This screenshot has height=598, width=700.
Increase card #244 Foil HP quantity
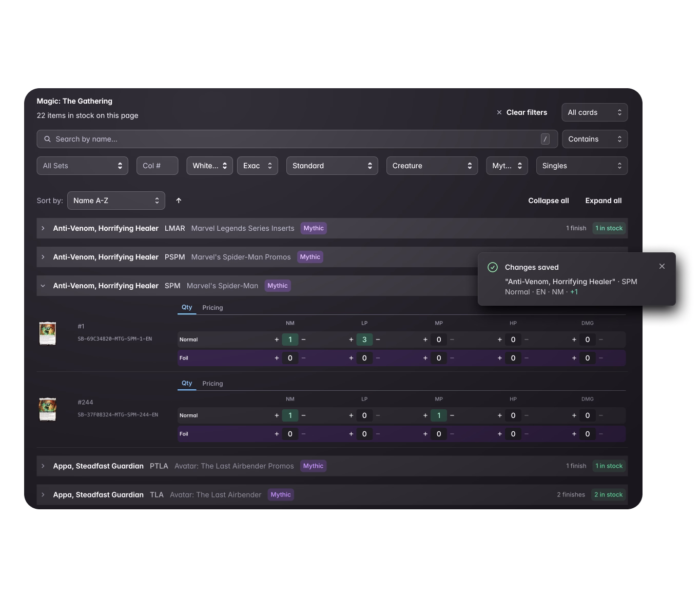pos(500,434)
